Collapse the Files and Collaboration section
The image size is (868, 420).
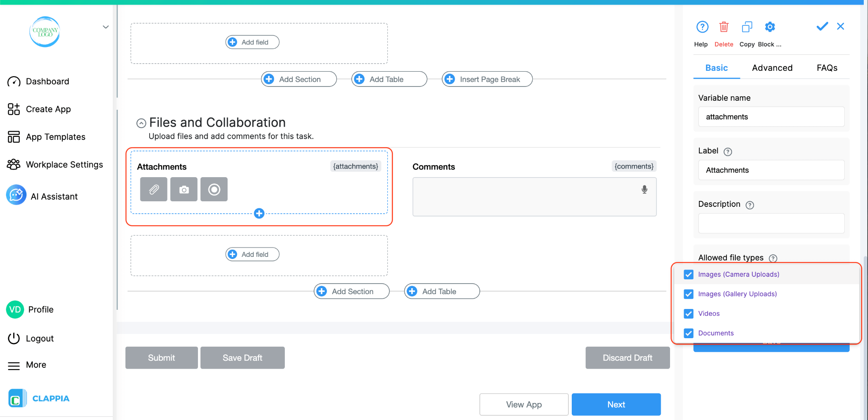tap(140, 123)
